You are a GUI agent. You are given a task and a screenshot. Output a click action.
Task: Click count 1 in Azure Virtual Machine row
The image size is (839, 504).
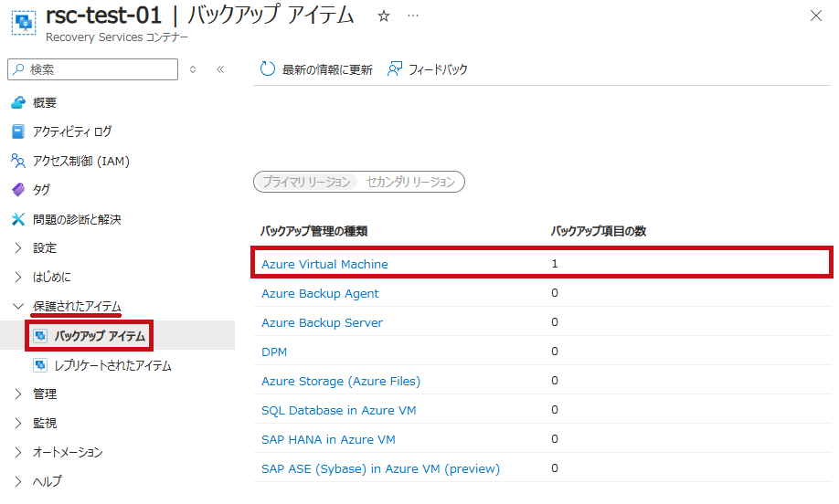pyautogui.click(x=555, y=264)
